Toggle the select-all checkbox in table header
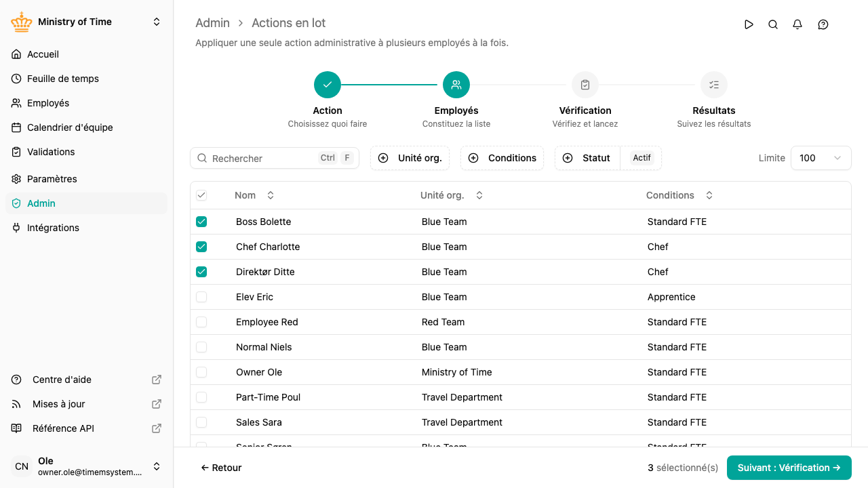 click(x=201, y=195)
